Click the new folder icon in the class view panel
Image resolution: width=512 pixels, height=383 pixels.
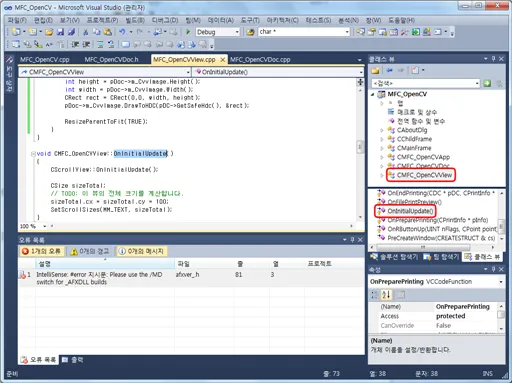375,70
